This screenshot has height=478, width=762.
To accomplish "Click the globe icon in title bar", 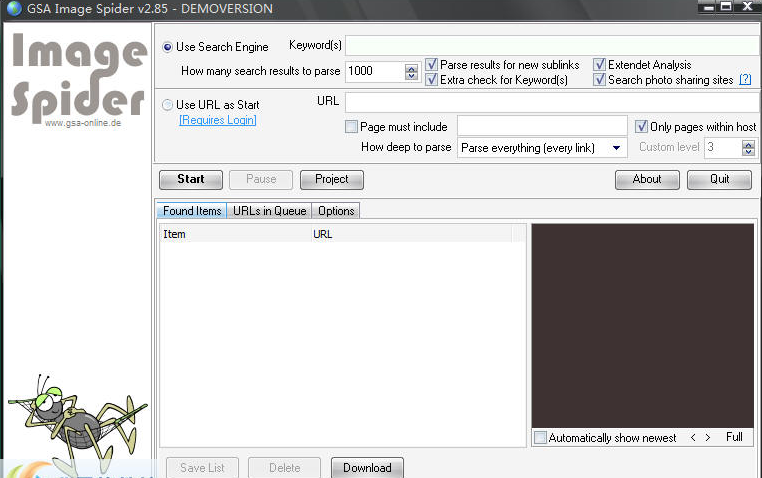I will pyautogui.click(x=14, y=8).
